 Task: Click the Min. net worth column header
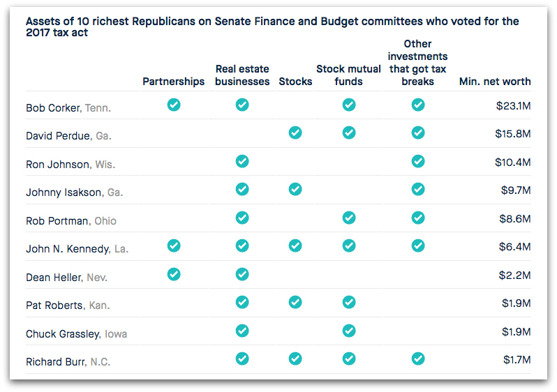(x=495, y=82)
